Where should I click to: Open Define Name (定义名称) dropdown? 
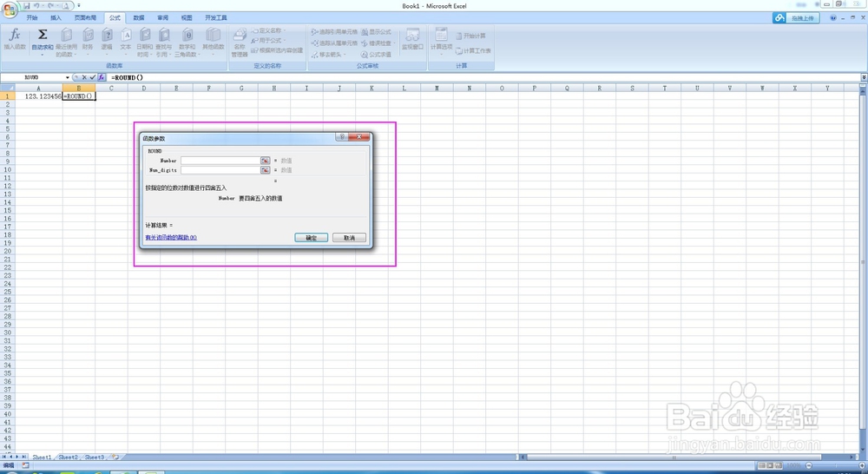tap(269, 31)
